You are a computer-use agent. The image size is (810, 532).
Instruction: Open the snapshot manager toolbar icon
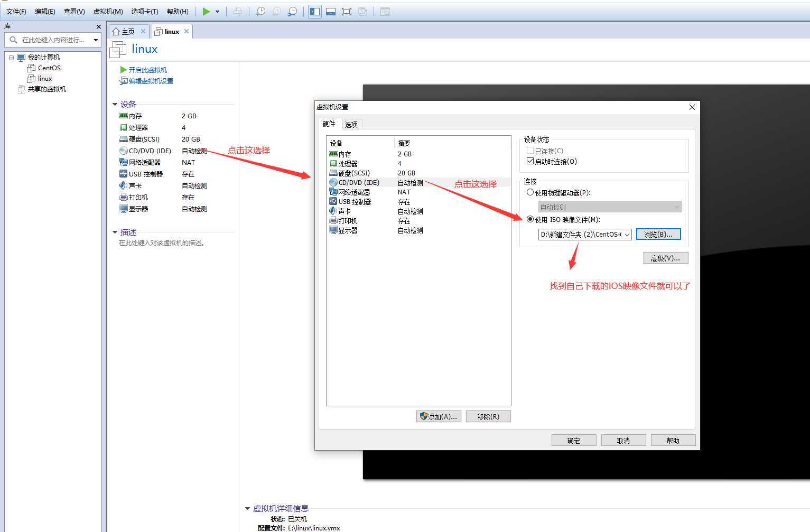tap(292, 12)
